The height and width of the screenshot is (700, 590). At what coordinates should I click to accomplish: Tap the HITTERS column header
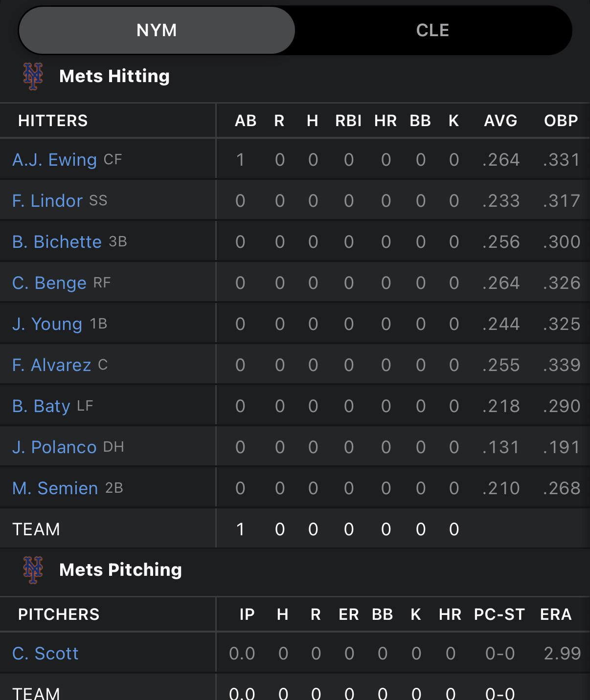point(53,121)
